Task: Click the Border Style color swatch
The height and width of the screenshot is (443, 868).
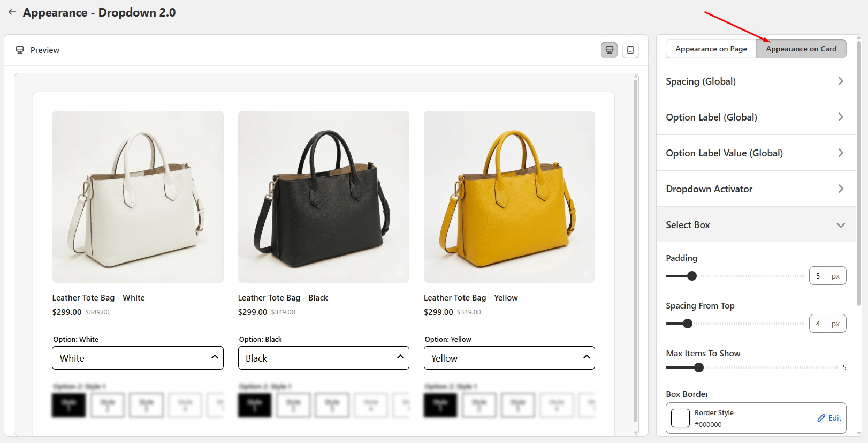Action: coord(680,418)
